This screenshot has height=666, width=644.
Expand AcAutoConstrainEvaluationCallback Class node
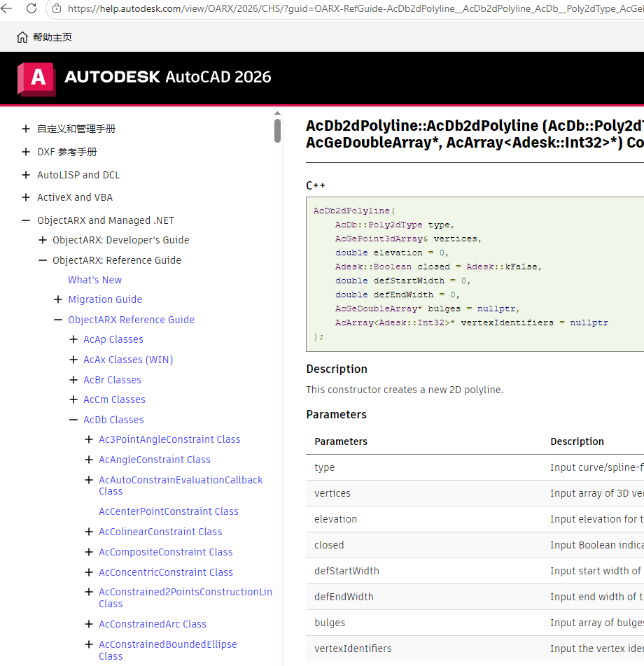tap(89, 480)
